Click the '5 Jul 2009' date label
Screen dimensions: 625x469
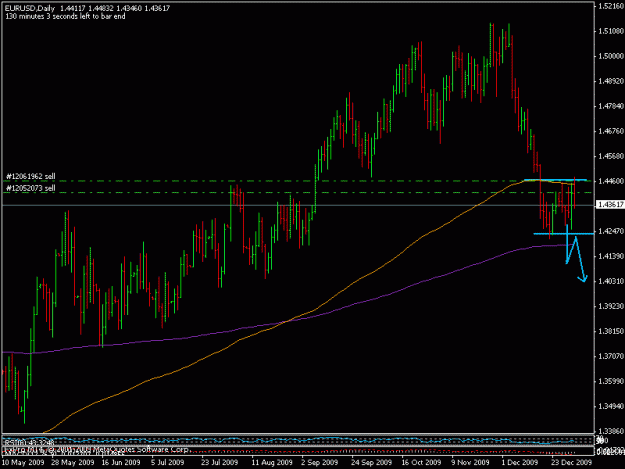tap(168, 463)
